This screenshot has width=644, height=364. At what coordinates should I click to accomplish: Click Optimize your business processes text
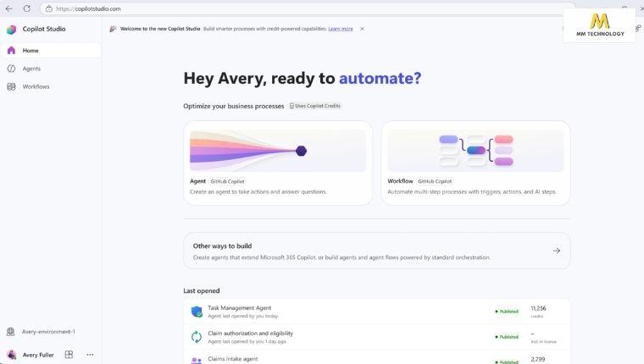pyautogui.click(x=233, y=106)
